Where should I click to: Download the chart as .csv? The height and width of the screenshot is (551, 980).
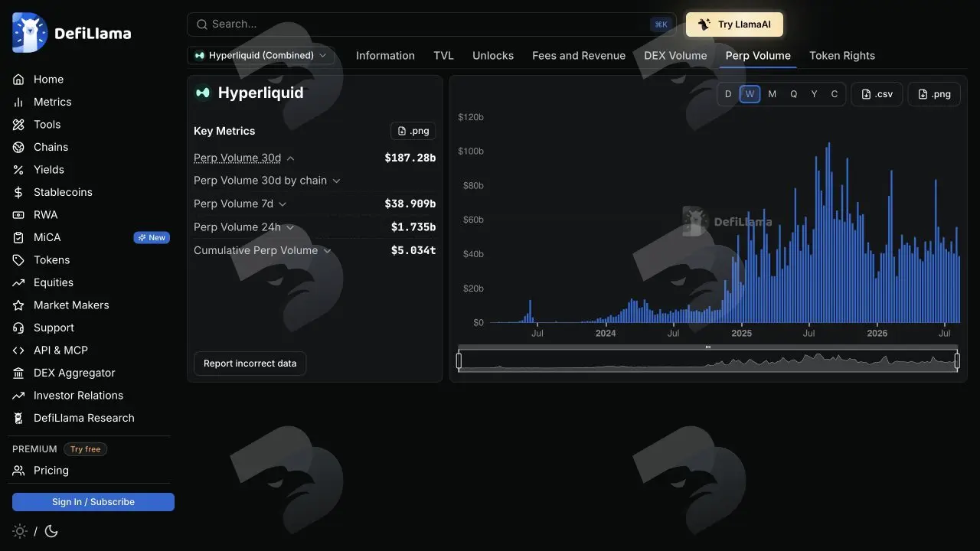click(877, 94)
